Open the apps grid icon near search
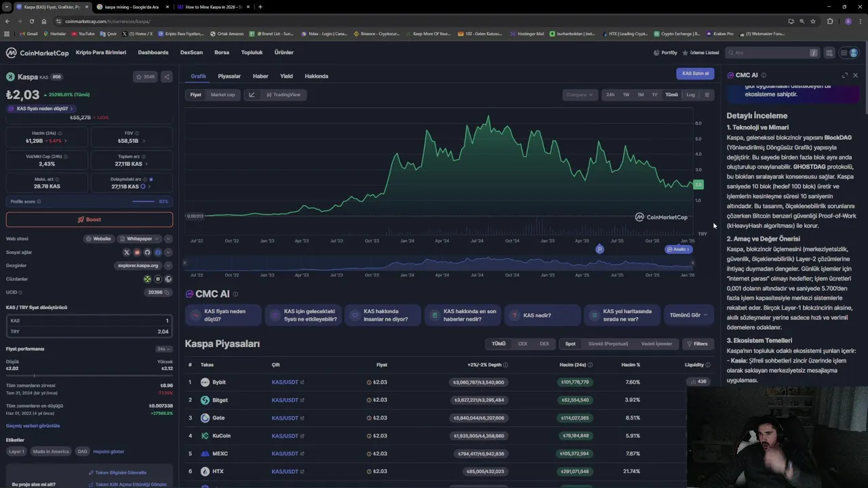The width and height of the screenshot is (868, 488). [829, 53]
